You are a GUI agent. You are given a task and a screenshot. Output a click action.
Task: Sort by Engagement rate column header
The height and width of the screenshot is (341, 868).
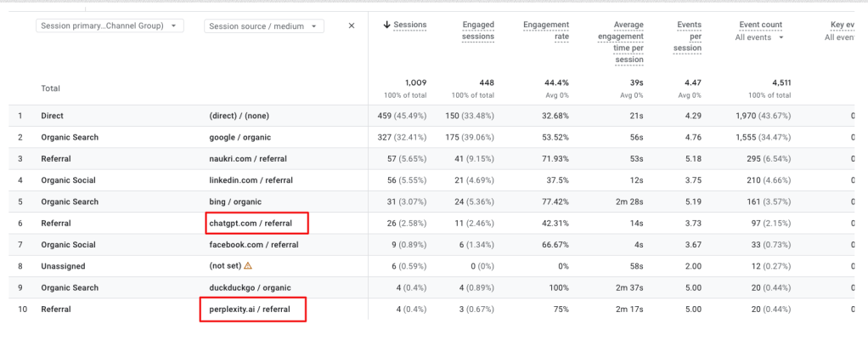pyautogui.click(x=544, y=31)
